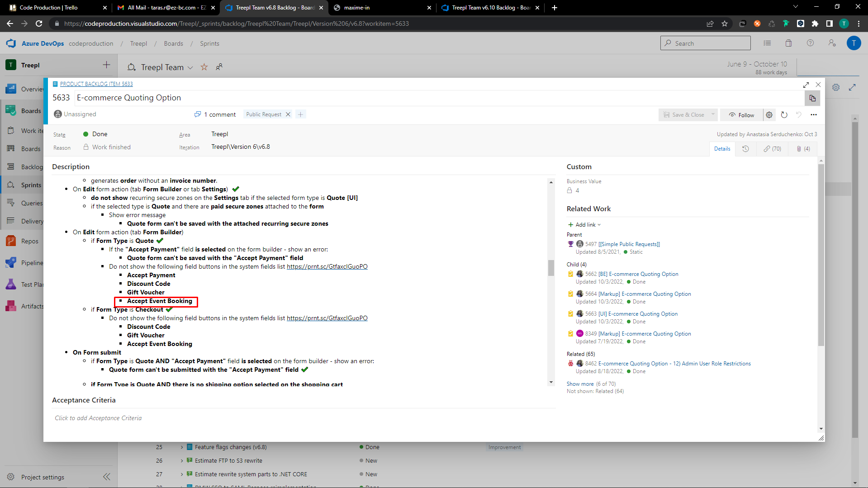Revert work item changes icon
The width and height of the screenshot is (868, 488).
(x=799, y=115)
